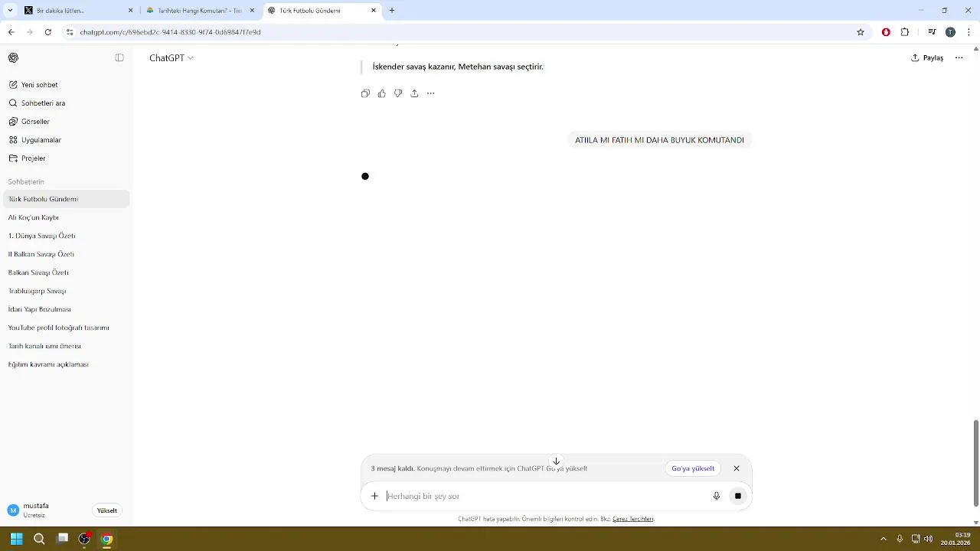Click the microphone dictation icon
Image resolution: width=980 pixels, height=551 pixels.
[717, 496]
